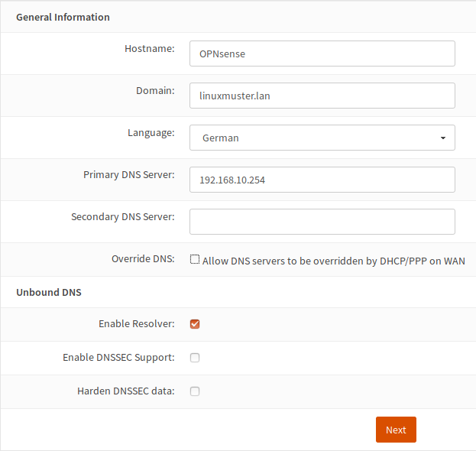Click the 'Language:' label

pyautogui.click(x=151, y=133)
